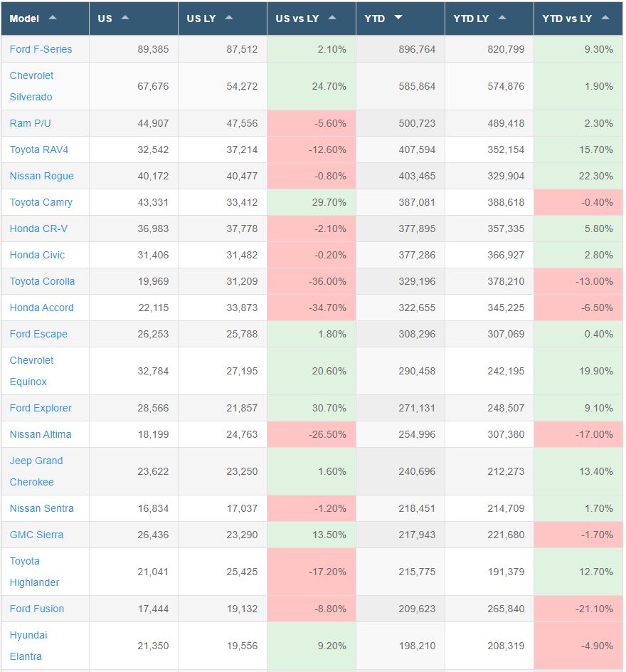626x672 pixels.
Task: Open the Ford Explorer link
Action: (x=41, y=408)
